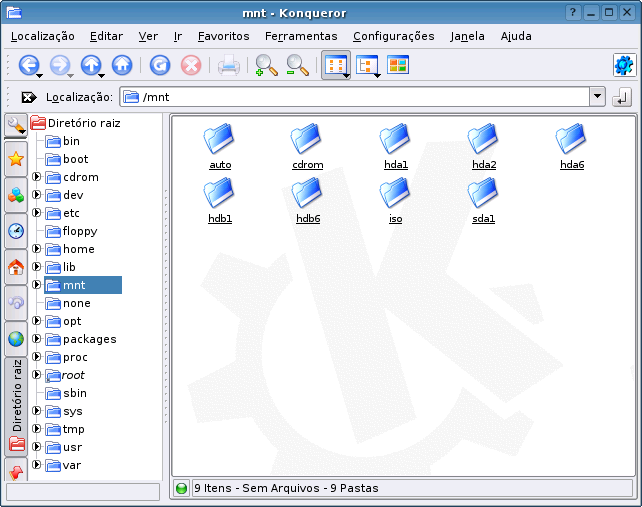The height and width of the screenshot is (507, 642).
Task: Open the sda1 folder
Action: coord(484,200)
